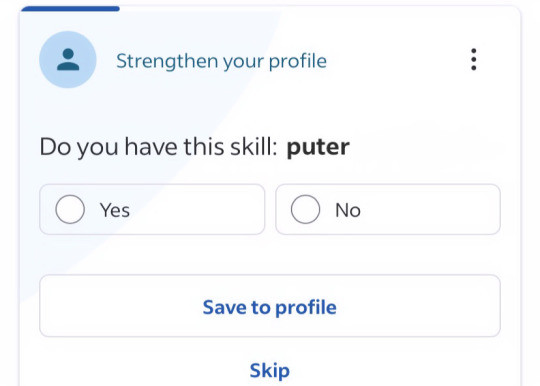Tap the Yes label text
540x386 pixels.
coord(115,210)
